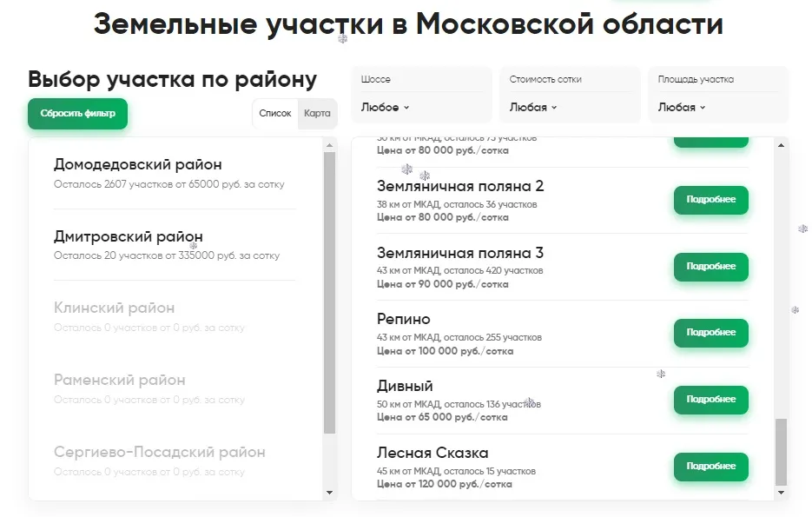Click the plots list scrollbar thumb

pyautogui.click(x=781, y=452)
